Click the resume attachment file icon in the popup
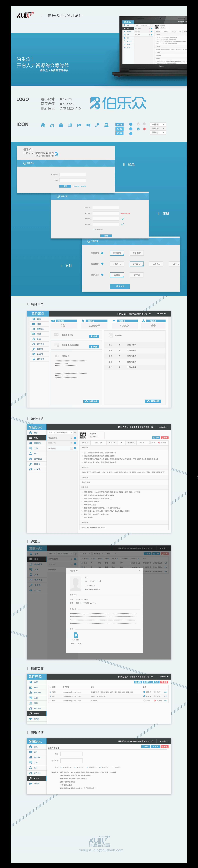 click(x=76, y=635)
